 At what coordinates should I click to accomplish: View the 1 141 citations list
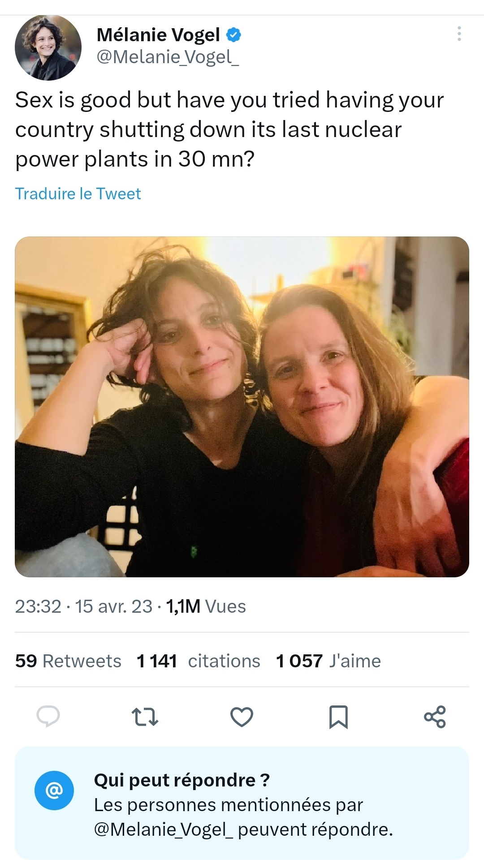[x=198, y=661]
